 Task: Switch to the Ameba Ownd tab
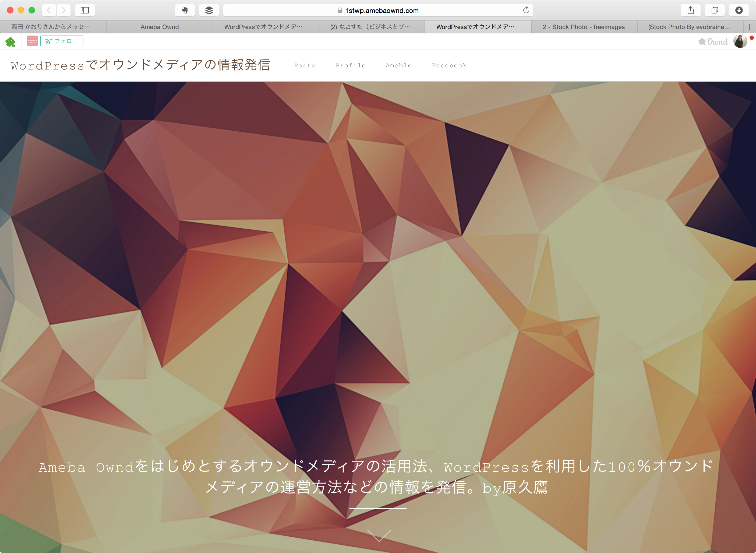coord(160,27)
